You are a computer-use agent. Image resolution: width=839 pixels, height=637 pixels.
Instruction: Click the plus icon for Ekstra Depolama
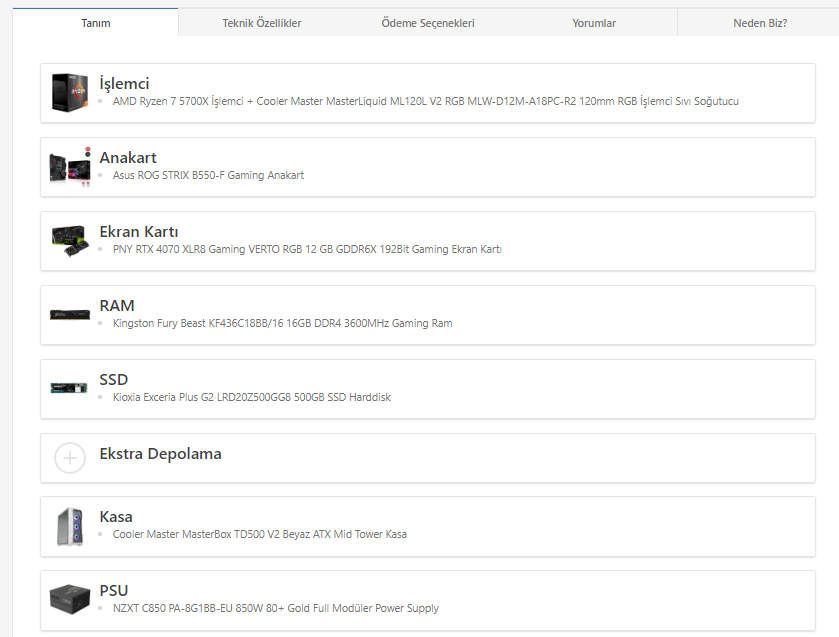click(70, 458)
